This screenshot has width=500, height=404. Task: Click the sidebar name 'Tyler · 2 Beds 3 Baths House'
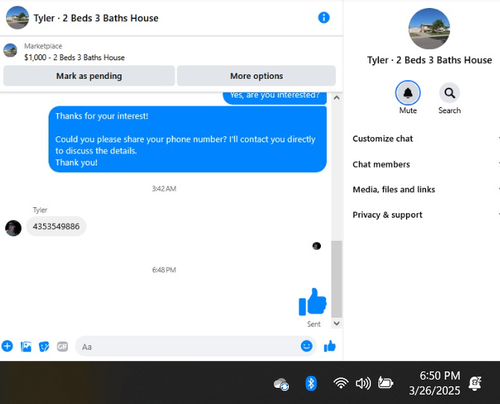pyautogui.click(x=429, y=60)
